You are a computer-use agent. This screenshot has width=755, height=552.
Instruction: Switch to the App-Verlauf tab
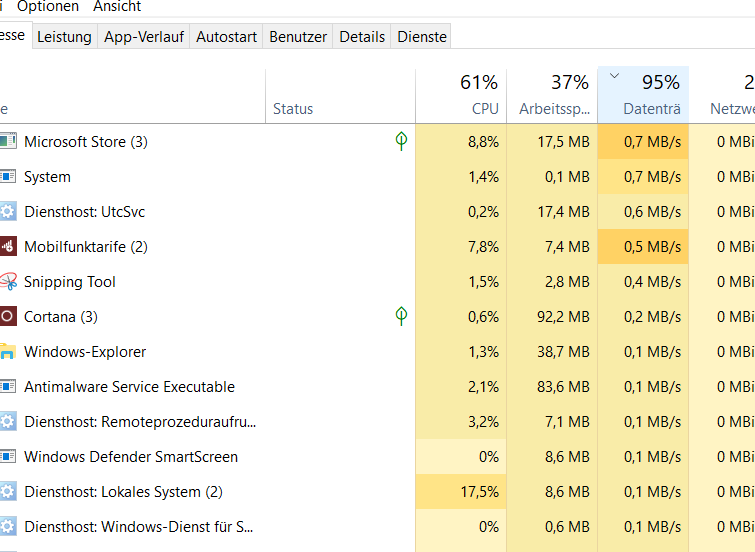[x=144, y=37]
